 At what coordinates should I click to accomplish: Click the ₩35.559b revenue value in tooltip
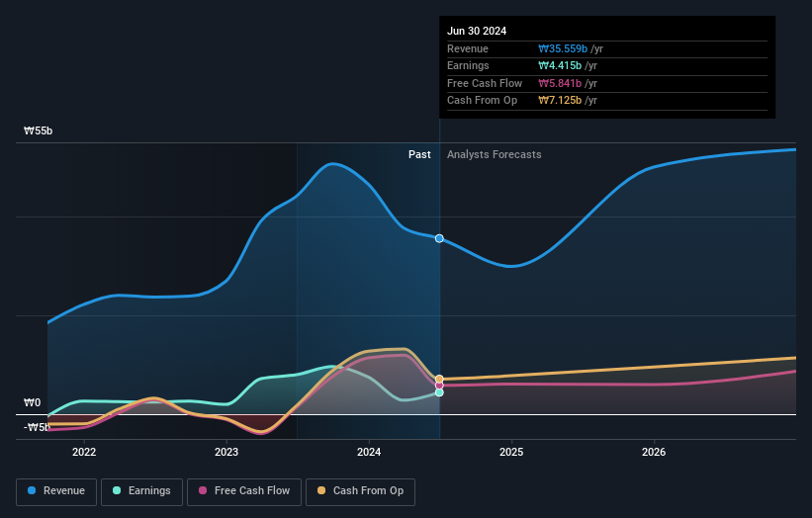pos(563,48)
